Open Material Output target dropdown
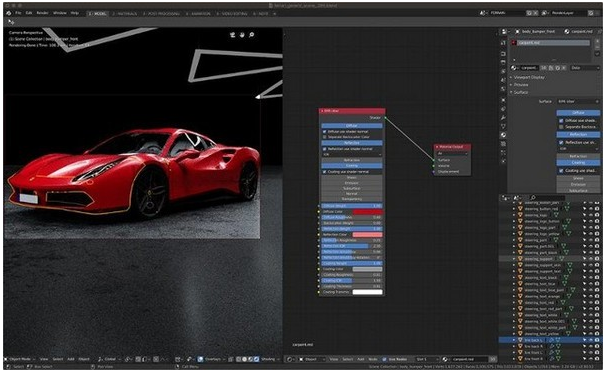Viewport: 605px width, 372px height. tap(452, 154)
